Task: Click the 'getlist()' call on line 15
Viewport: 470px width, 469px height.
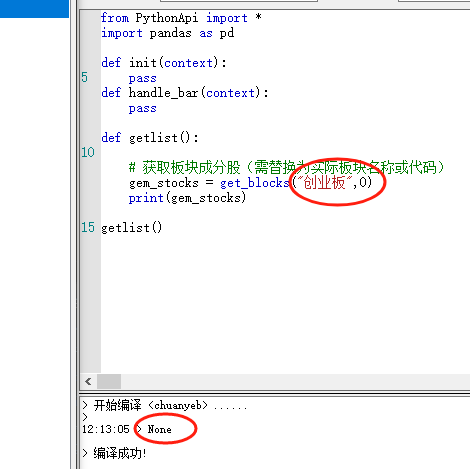Action: [131, 228]
